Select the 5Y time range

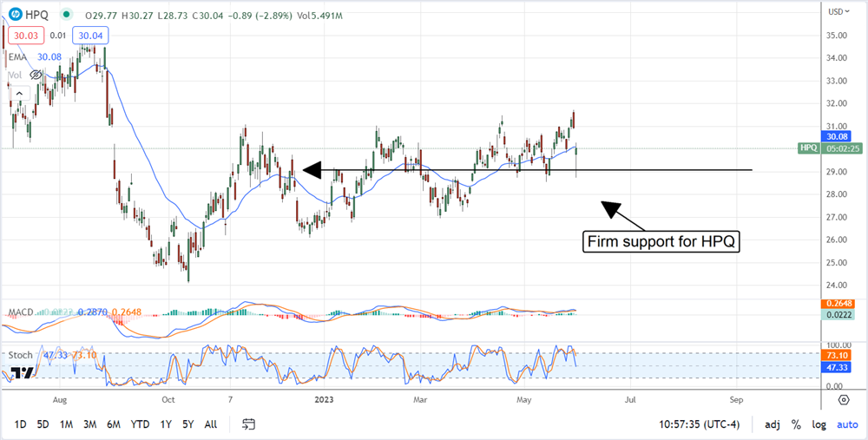tap(188, 424)
